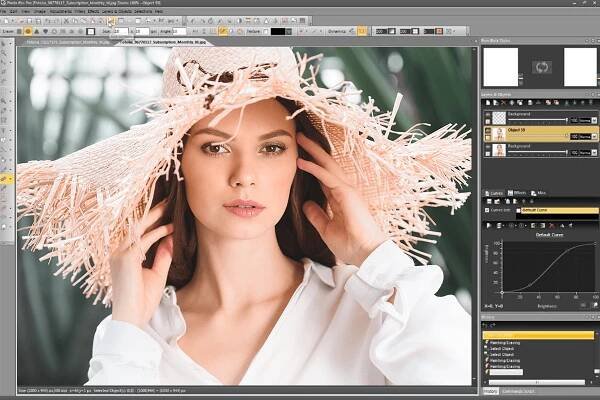This screenshot has width=600, height=400.
Task: Select the highlighted tool in left toolbar
Action: pyautogui.click(x=6, y=179)
